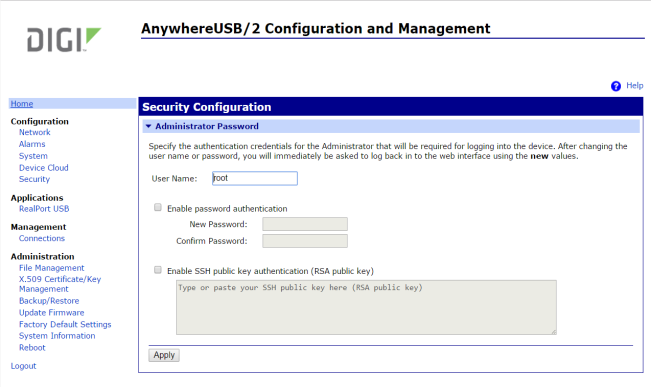Click the DIGI logo
The image size is (651, 387).
click(x=64, y=40)
